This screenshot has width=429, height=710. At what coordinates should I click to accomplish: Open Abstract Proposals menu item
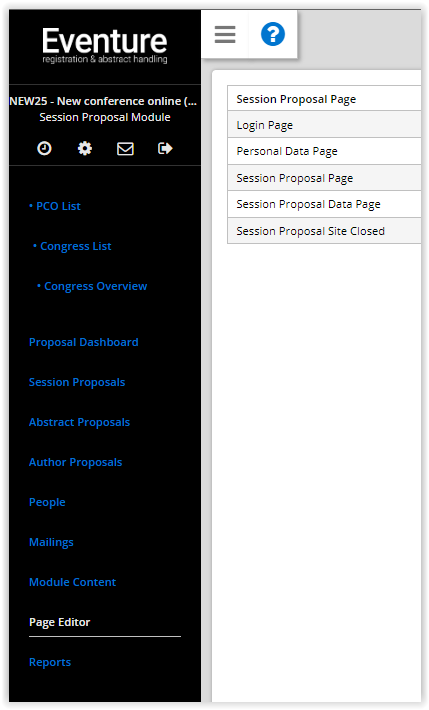[x=79, y=422]
